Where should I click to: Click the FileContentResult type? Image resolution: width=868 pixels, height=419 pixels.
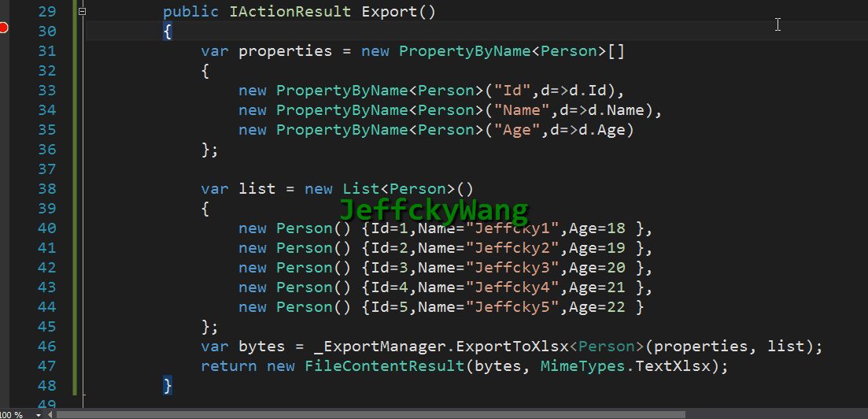pyautogui.click(x=384, y=366)
